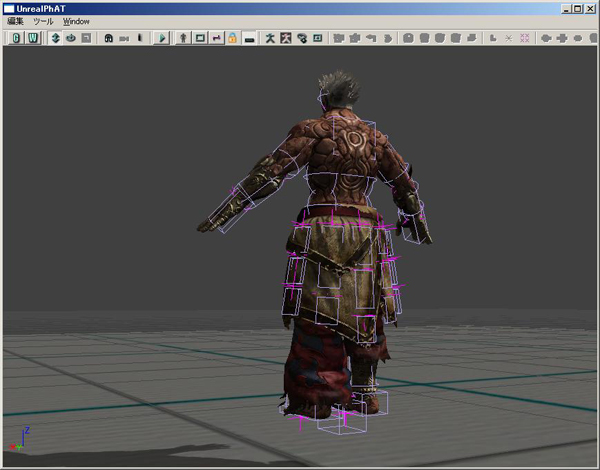Click the XYZ axis gizmo
The height and width of the screenshot is (470, 600).
pos(19,439)
